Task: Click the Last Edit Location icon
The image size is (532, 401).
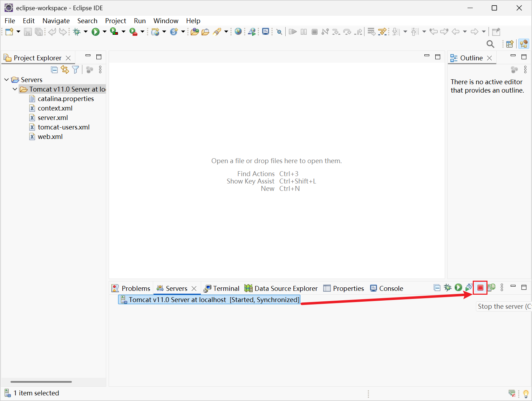Action: click(x=434, y=32)
